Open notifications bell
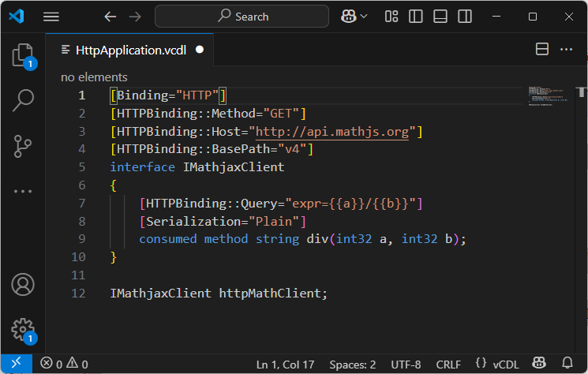The image size is (588, 374). pos(567,363)
